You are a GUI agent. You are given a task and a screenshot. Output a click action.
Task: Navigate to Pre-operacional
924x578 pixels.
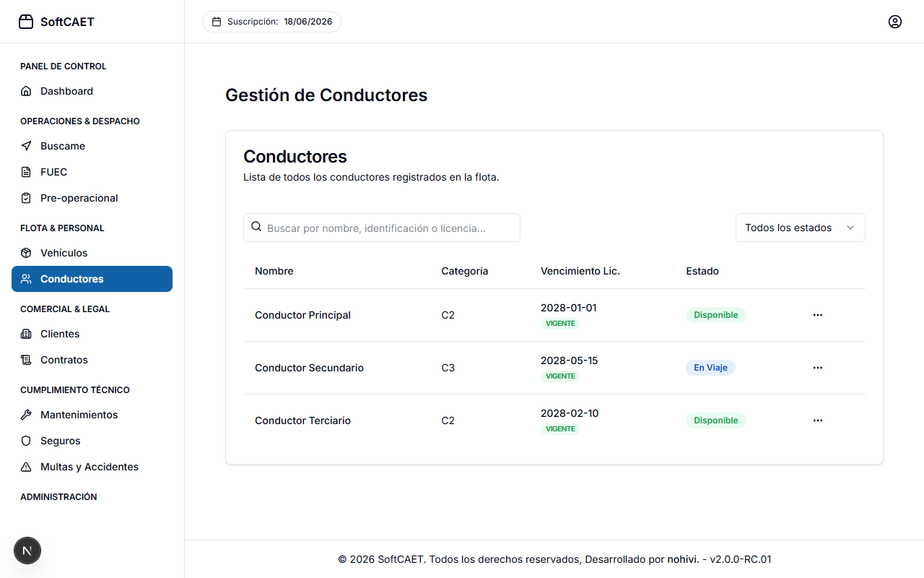[92, 198]
